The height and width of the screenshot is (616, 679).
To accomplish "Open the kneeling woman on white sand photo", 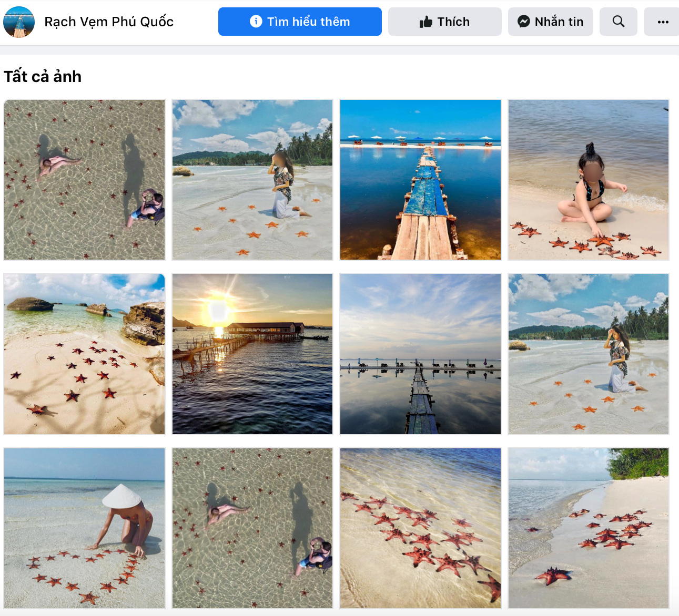I will coord(252,180).
